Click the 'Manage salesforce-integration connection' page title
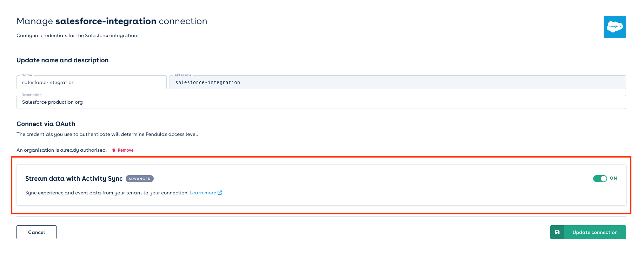Image resolution: width=644 pixels, height=255 pixels. (x=112, y=21)
